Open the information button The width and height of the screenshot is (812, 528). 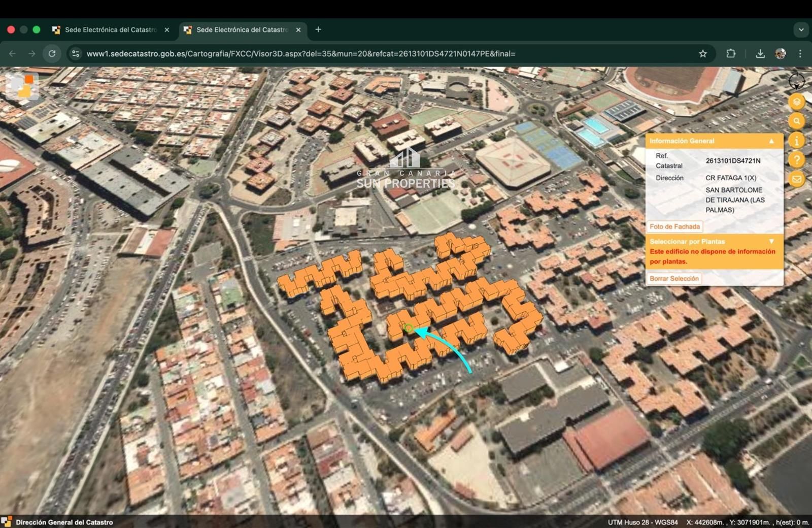(x=797, y=141)
